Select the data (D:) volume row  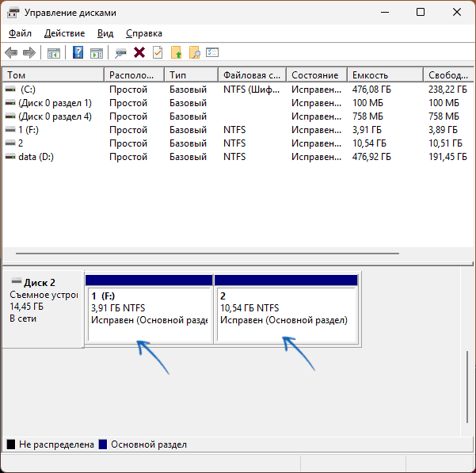click(x=36, y=157)
